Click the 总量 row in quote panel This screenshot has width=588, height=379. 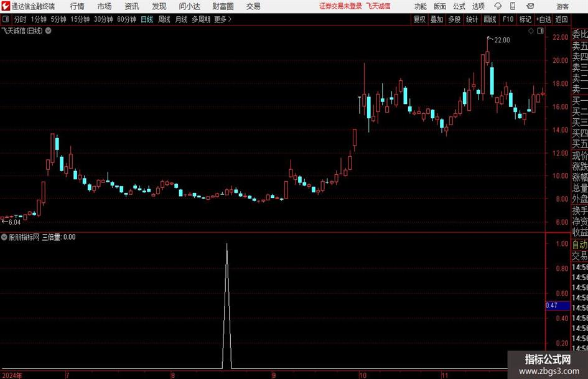coord(580,188)
